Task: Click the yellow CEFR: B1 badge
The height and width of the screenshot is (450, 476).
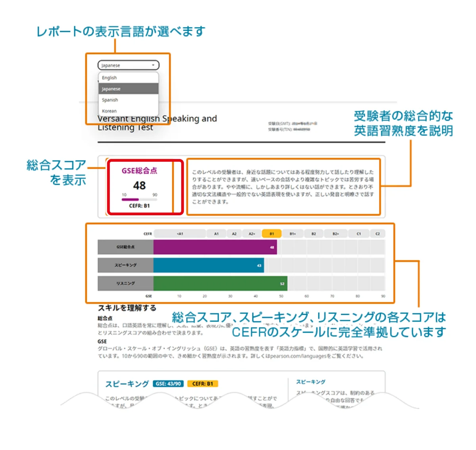Action: click(x=203, y=384)
